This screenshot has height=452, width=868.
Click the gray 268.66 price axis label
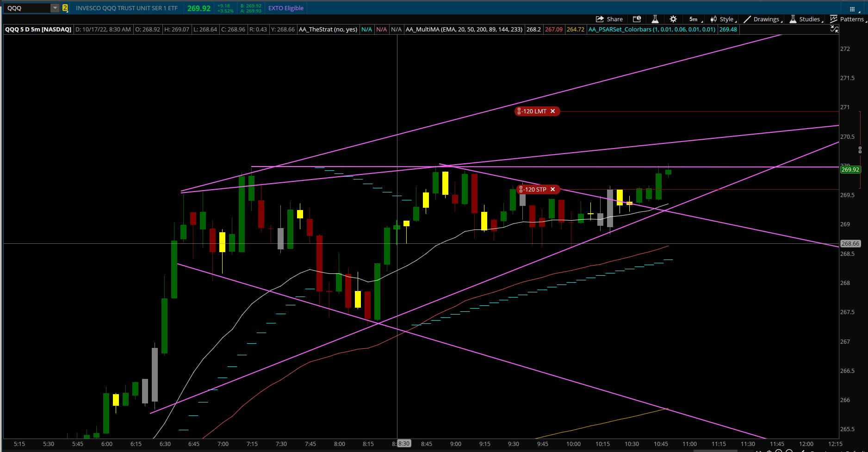tap(850, 244)
